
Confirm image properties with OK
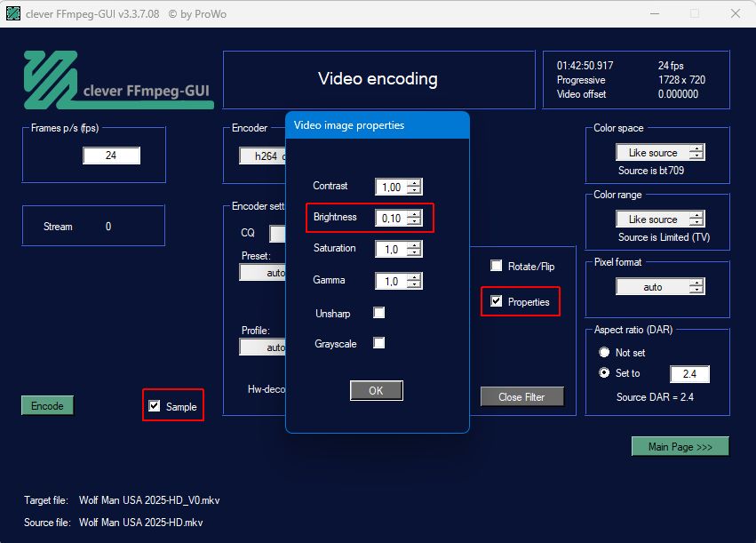[376, 391]
